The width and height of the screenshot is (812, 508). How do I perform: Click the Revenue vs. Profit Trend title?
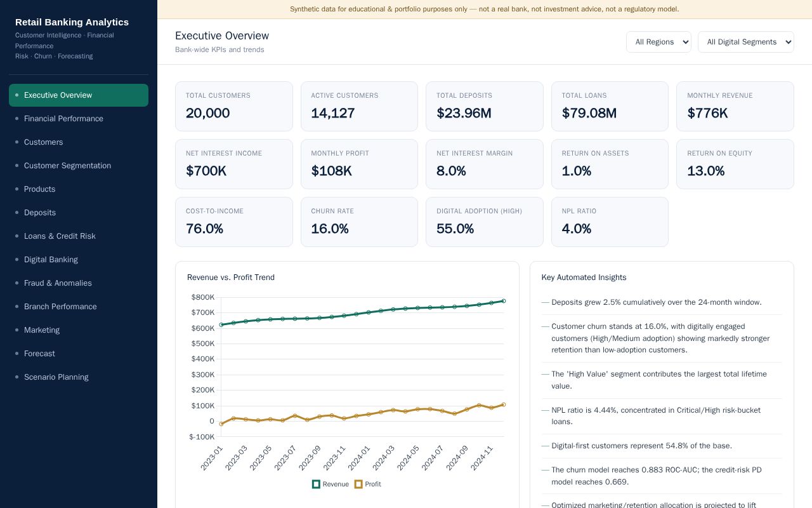click(x=231, y=277)
